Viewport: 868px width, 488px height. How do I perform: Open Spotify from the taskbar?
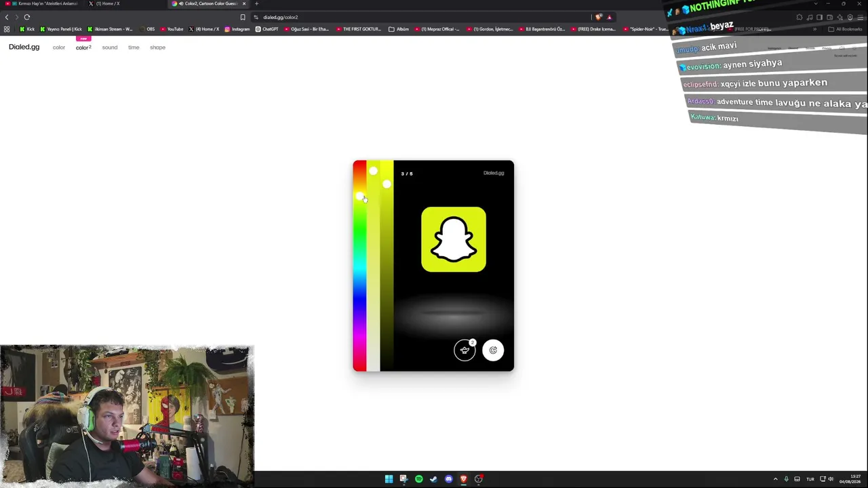point(418,479)
